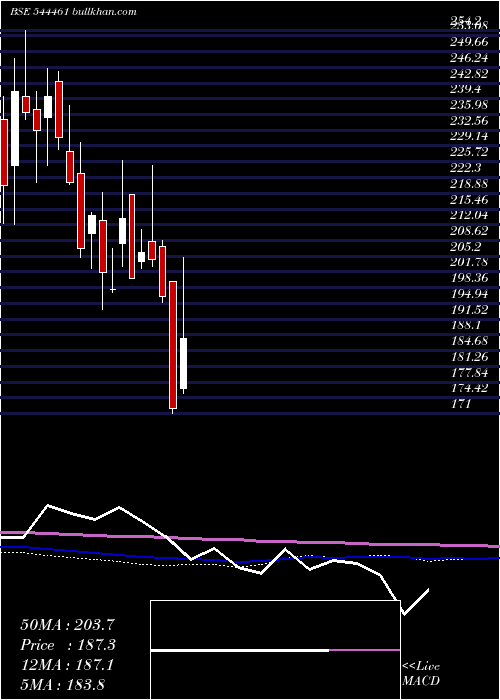Image resolution: width=500 pixels, height=700 pixels.
Task: Click the 174.42 price axis label
Action: coord(469,388)
